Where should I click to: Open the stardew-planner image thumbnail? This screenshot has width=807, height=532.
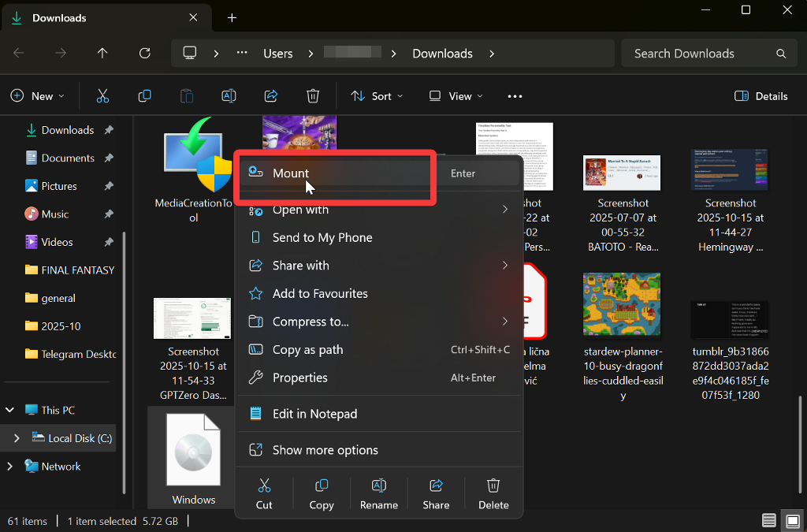(622, 304)
